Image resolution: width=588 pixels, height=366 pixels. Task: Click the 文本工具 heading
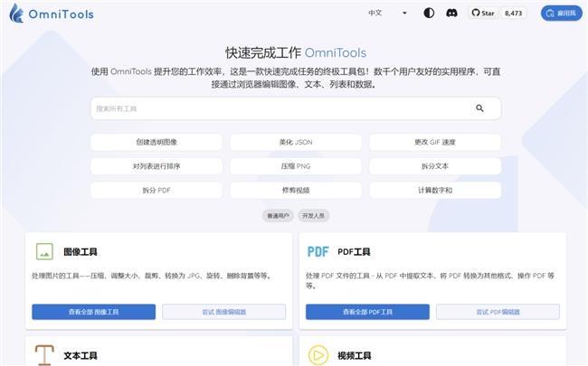[81, 355]
